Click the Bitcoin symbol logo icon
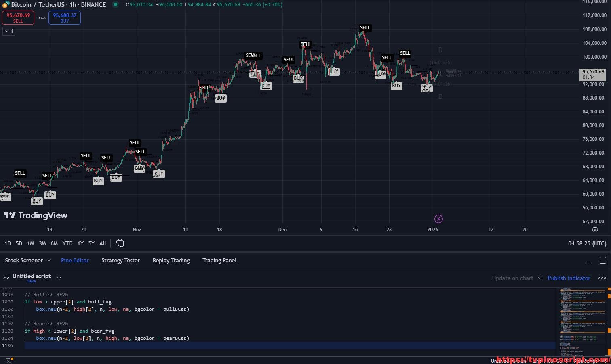This screenshot has width=611, height=364. [x=6, y=5]
